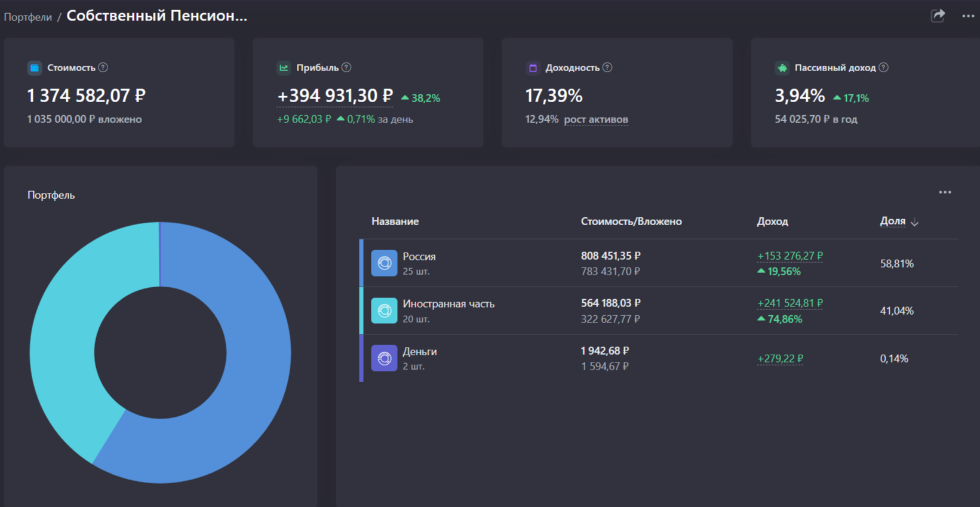Click the Доход column header
This screenshot has height=507, width=980.
(772, 222)
